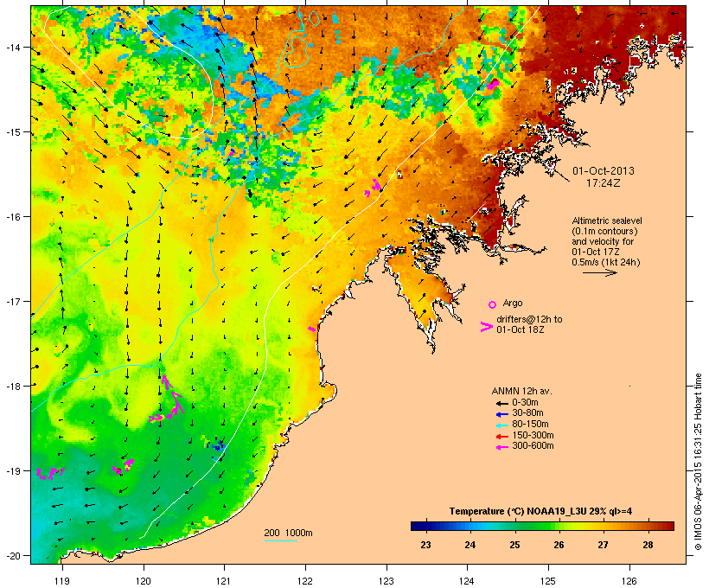Click the '122' longitude axis label
This screenshot has width=709, height=588.
pos(305,581)
